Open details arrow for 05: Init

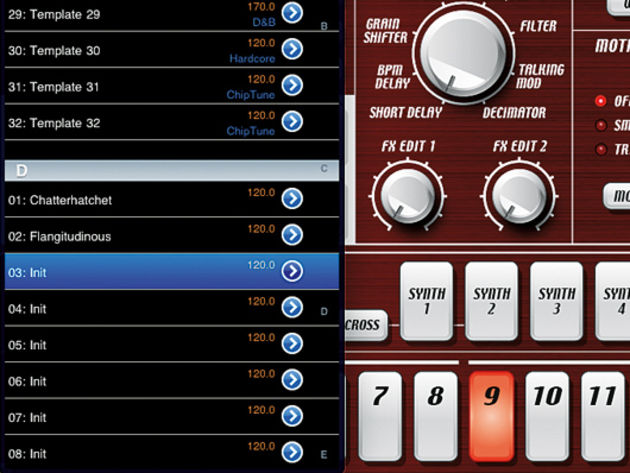[292, 343]
